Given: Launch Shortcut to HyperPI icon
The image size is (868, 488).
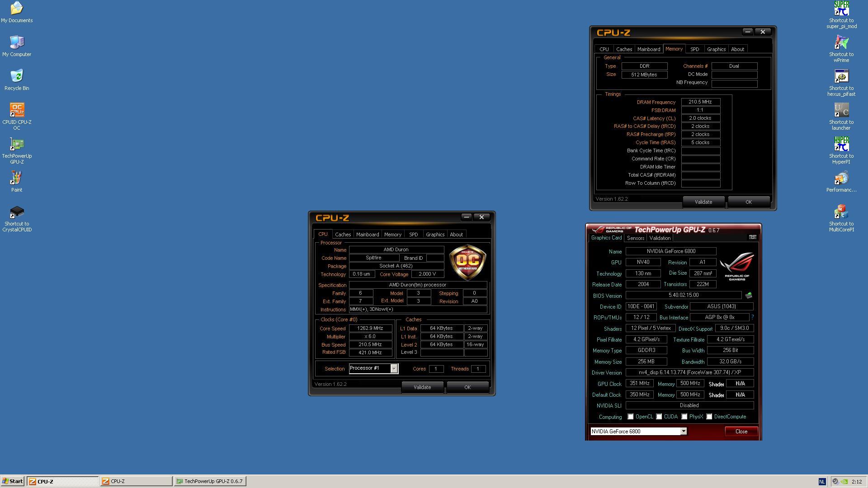Looking at the screenshot, I should click(x=841, y=150).
